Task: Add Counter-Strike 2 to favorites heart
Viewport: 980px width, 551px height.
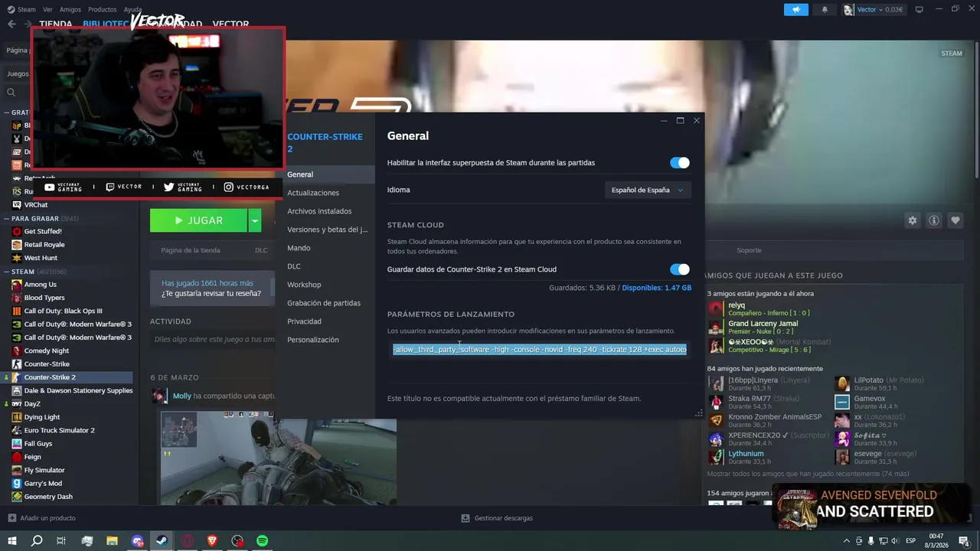Action: [x=955, y=220]
